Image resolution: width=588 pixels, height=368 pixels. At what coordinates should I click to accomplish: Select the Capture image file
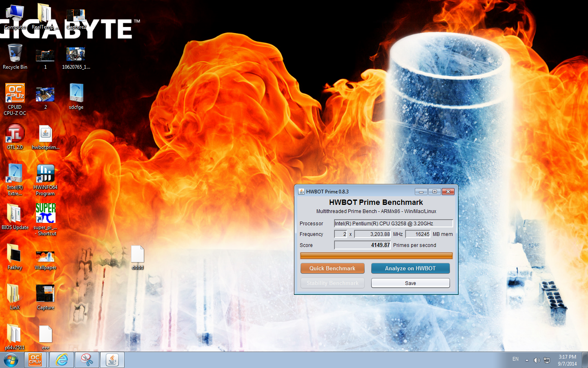[45, 297]
